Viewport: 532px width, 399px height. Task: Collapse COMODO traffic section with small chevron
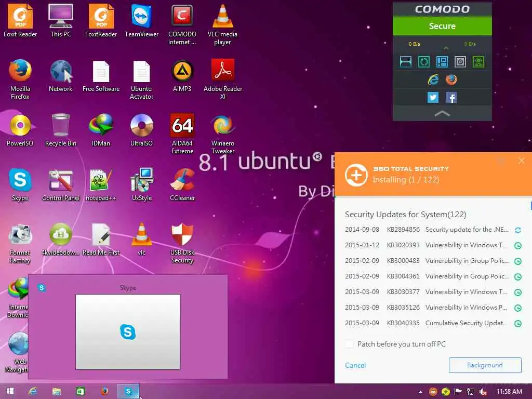(x=446, y=48)
